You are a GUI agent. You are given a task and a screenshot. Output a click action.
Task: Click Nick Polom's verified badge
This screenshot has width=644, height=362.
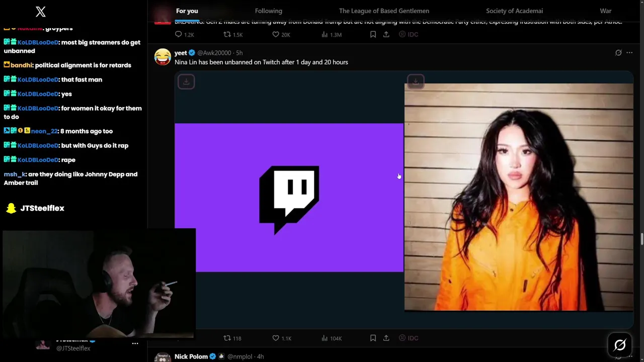point(212,356)
